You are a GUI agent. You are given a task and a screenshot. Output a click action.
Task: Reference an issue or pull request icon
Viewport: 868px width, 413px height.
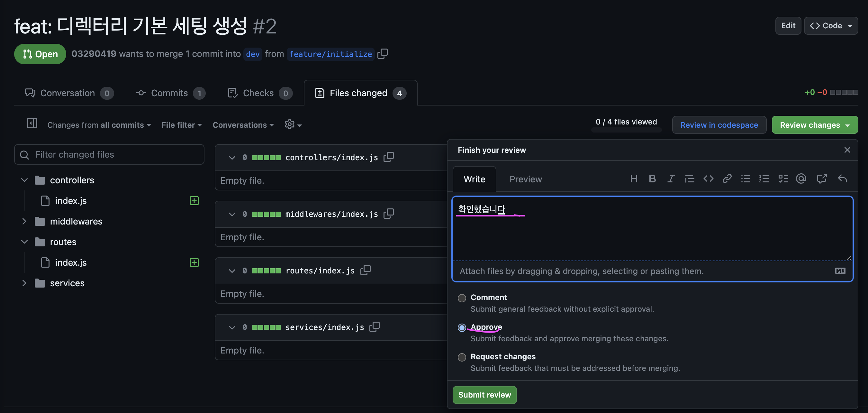point(822,179)
